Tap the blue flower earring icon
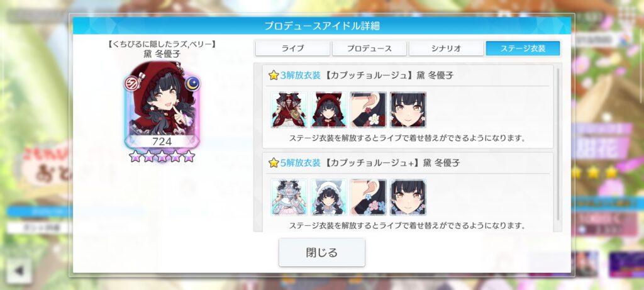 (x=369, y=197)
